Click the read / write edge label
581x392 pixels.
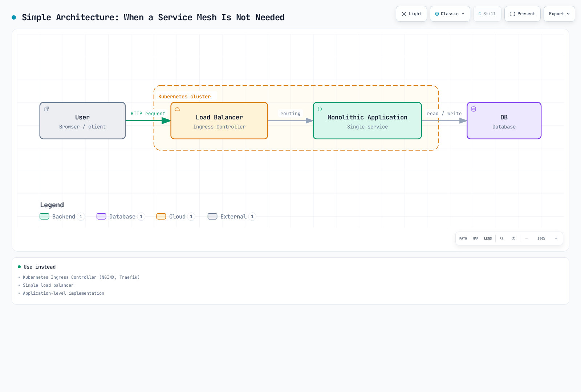(x=444, y=114)
